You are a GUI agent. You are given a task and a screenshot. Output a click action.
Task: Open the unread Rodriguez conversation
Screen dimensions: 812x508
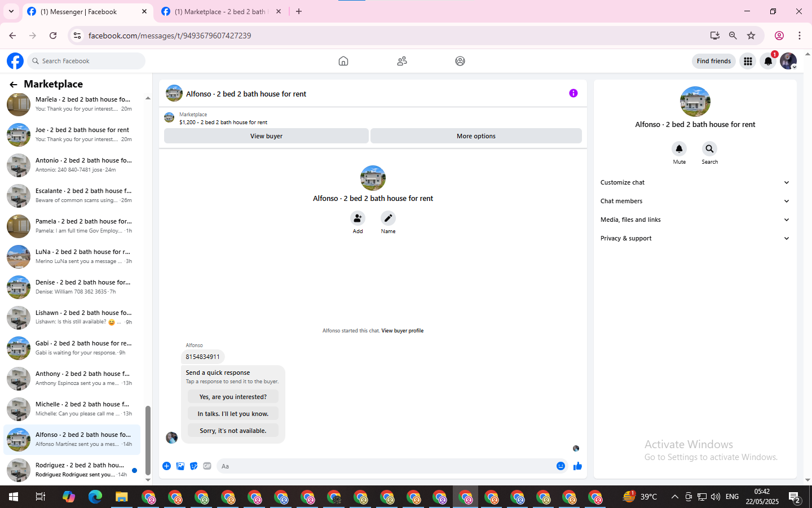pos(72,470)
